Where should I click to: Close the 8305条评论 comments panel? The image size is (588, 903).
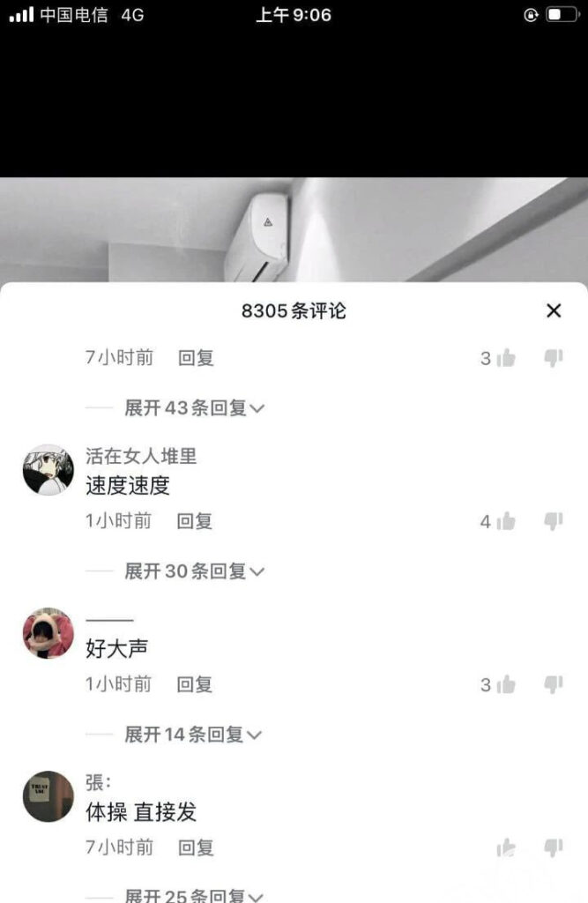554,311
